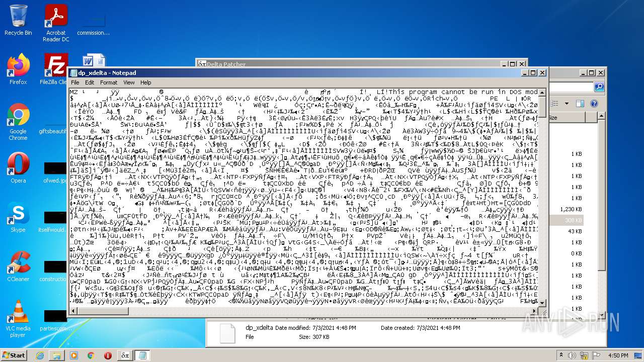Click the taskbar clock showing 4:50 PM
This screenshot has width=644, height=362.
tap(618, 355)
